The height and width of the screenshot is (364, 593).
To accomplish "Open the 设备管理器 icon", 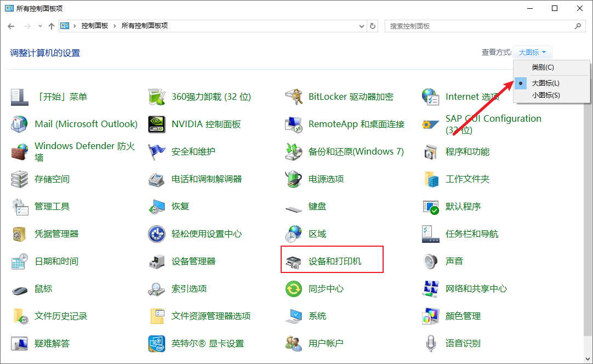I will (157, 261).
